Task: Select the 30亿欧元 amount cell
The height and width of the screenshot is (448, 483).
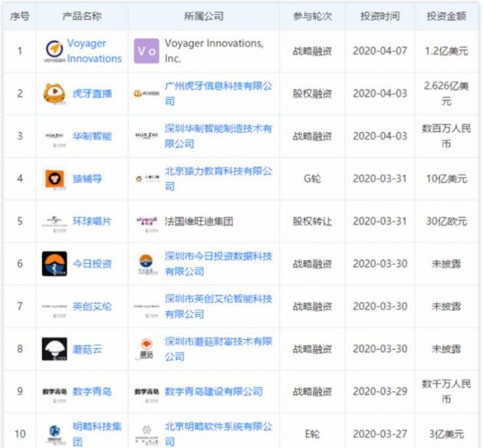Action: 446,221
